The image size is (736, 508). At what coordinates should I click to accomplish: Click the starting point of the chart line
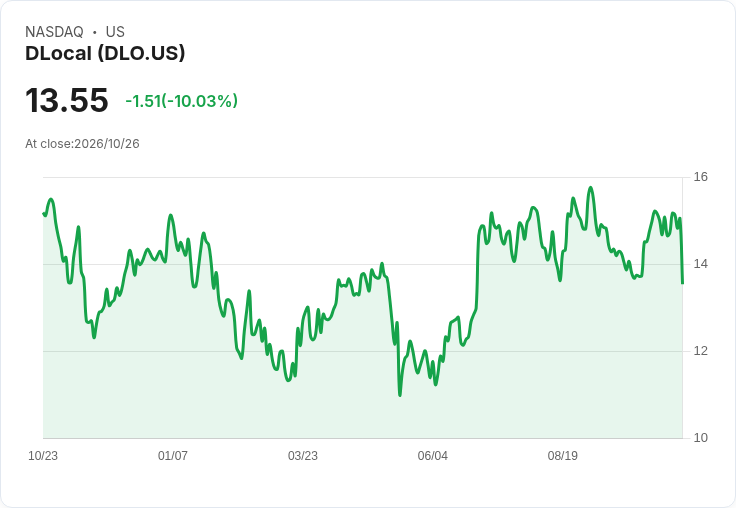[x=43, y=213]
